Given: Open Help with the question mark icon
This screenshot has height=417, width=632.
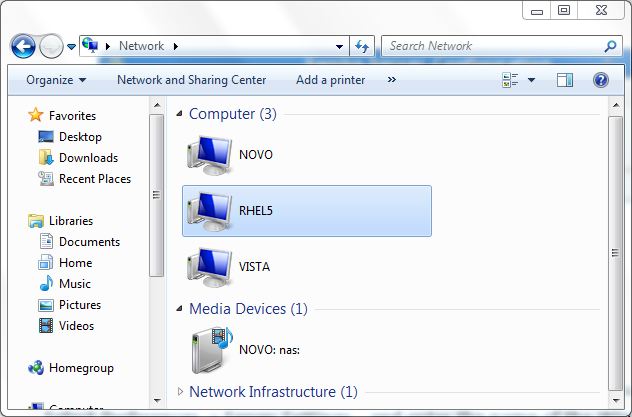Looking at the screenshot, I should point(601,80).
